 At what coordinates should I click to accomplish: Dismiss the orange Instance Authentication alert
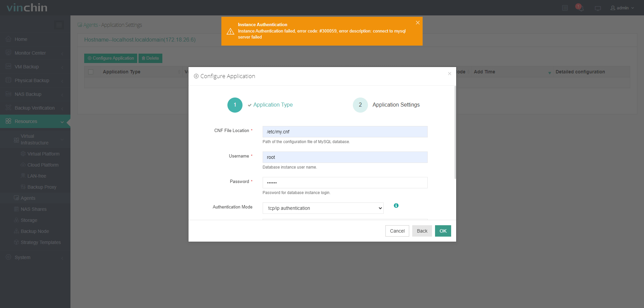tap(418, 23)
